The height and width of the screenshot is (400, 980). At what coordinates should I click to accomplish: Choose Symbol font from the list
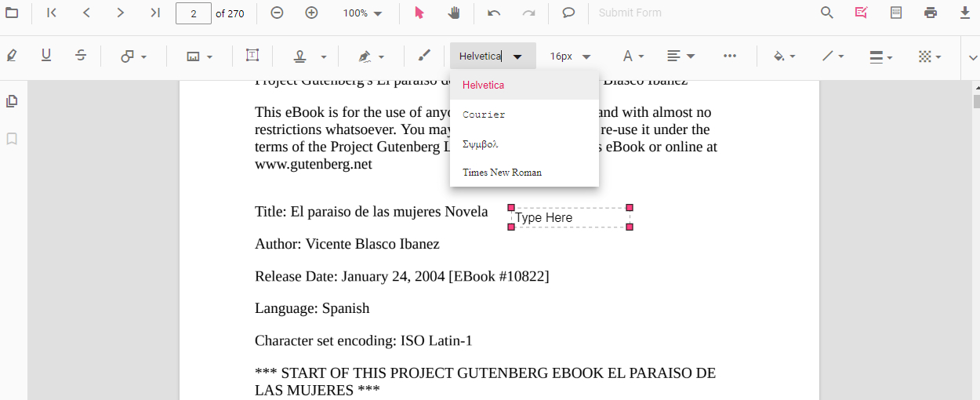point(524,144)
